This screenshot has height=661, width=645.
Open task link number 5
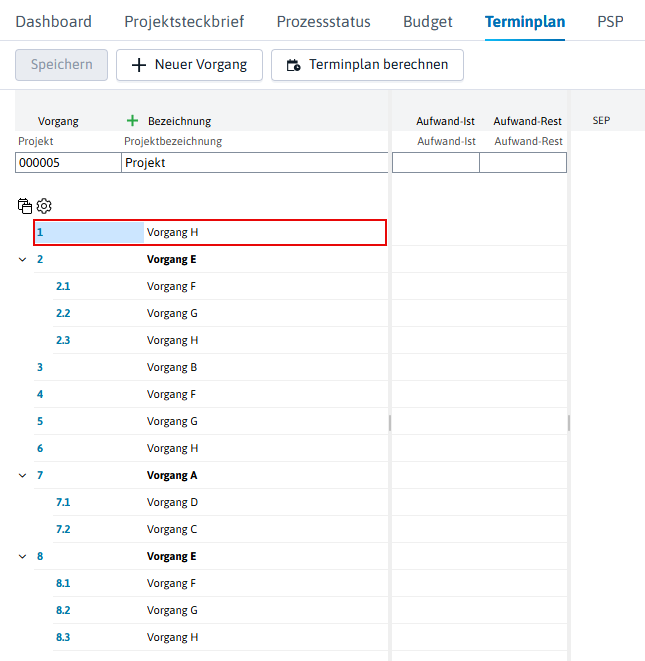tap(40, 421)
